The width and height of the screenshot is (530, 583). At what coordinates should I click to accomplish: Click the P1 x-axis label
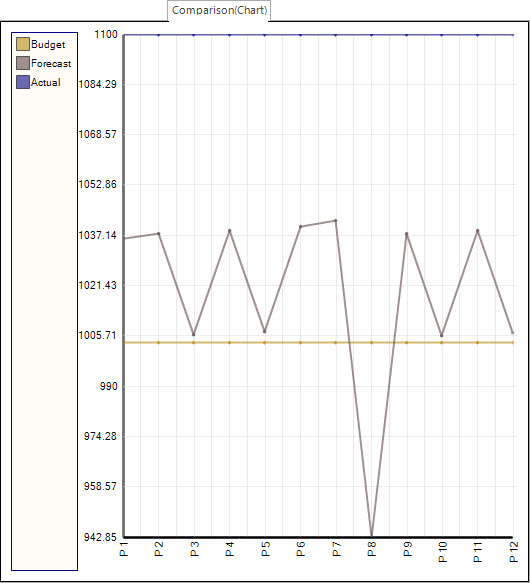click(124, 549)
